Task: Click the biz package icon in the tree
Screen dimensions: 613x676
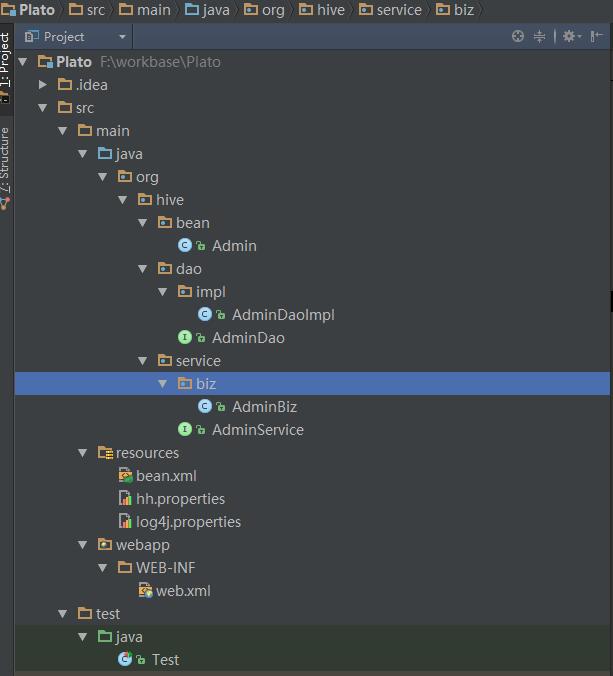Action: click(185, 383)
